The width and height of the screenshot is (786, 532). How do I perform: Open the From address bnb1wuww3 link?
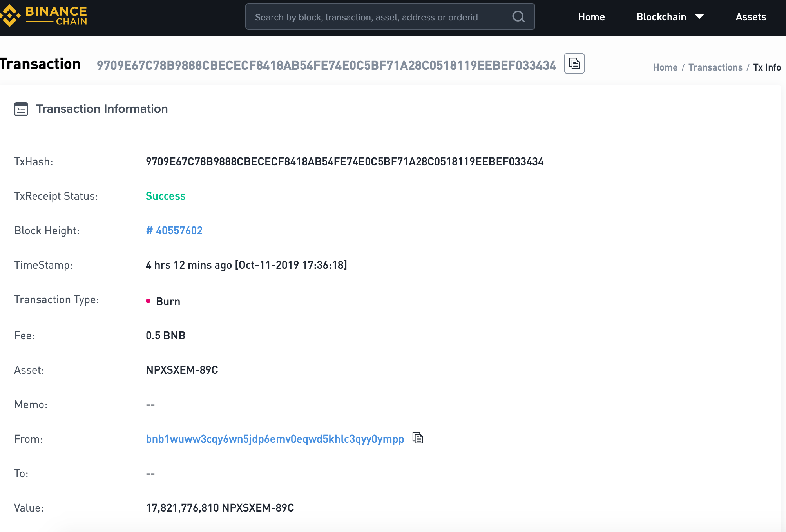(275, 439)
